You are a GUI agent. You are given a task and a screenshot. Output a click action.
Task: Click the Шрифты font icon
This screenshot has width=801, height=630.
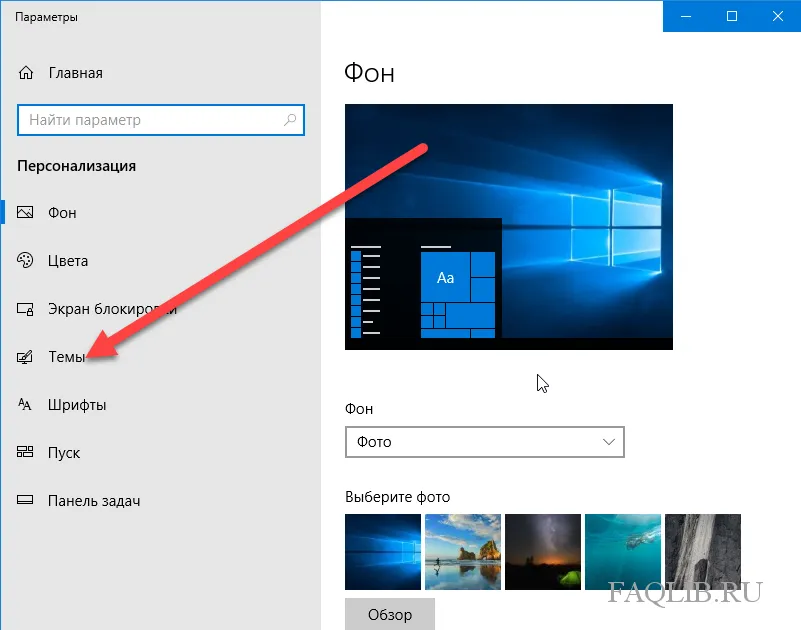[x=25, y=405]
